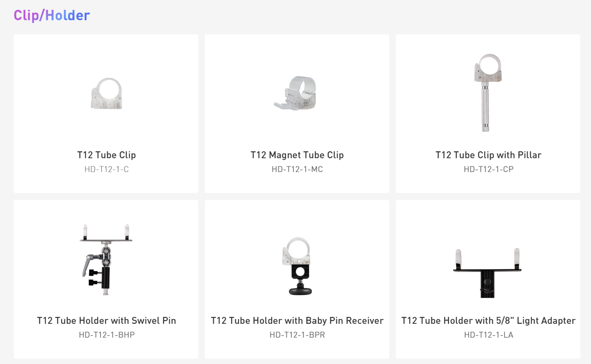Viewport: 591px width, 364px height.
Task: Click the HD-T12-1-C model number
Action: pyautogui.click(x=107, y=169)
